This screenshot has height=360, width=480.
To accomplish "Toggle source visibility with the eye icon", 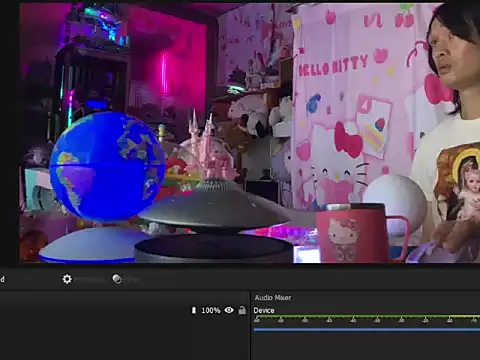I will pos(229,310).
